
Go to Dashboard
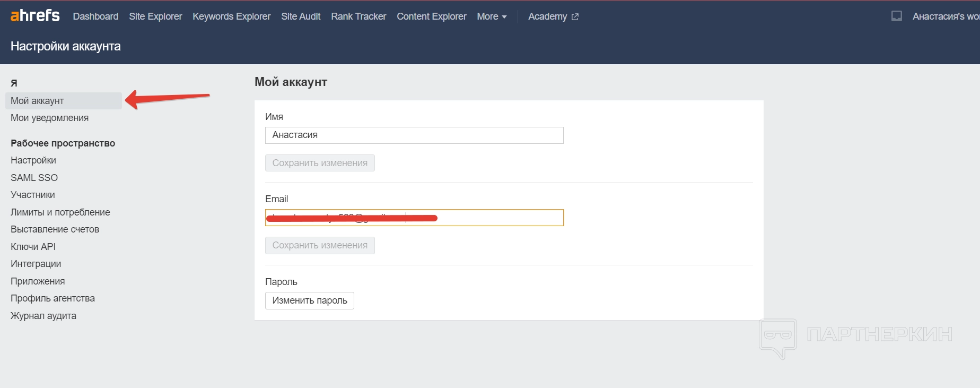(x=95, y=16)
